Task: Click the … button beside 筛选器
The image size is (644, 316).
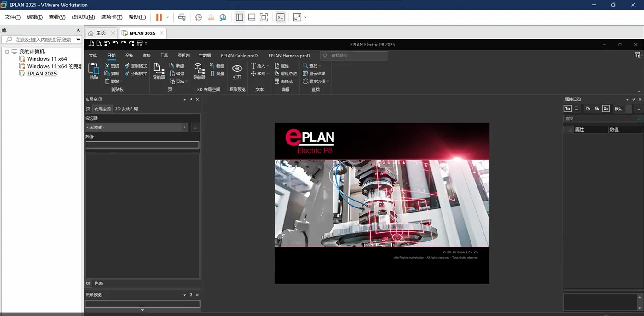Action: pyautogui.click(x=195, y=127)
